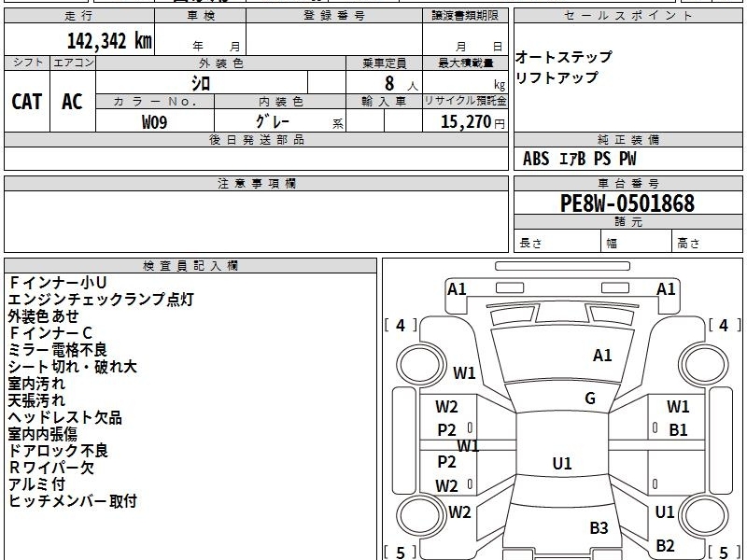
Task: Click the 幅 dimension field
Action: click(x=637, y=243)
